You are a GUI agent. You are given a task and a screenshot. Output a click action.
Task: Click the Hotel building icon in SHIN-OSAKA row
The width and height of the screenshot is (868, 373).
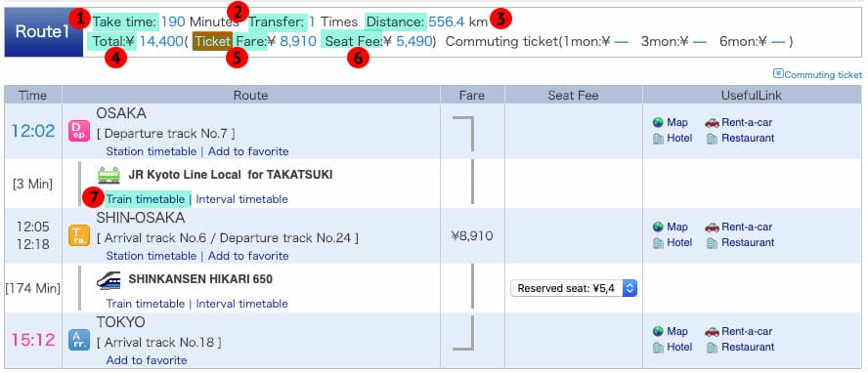coord(658,242)
